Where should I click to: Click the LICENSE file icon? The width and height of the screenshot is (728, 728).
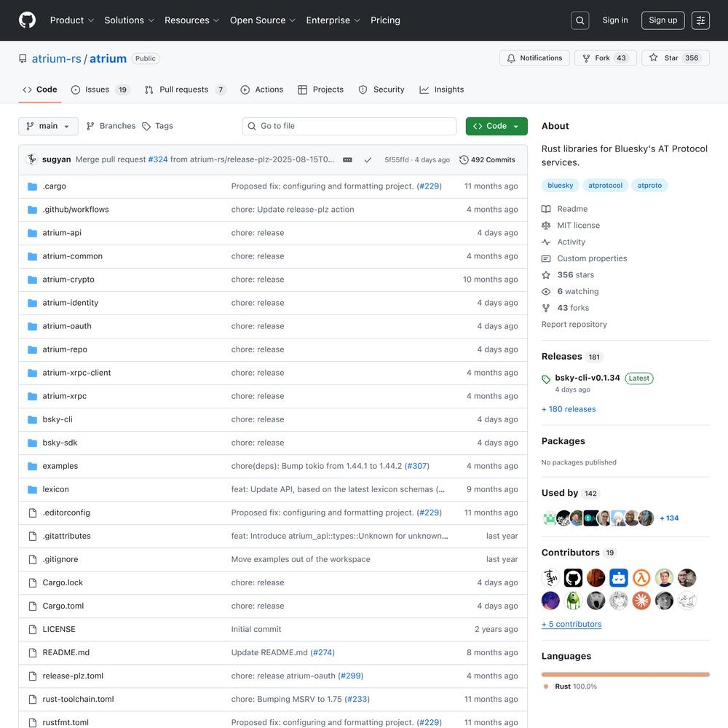pyautogui.click(x=33, y=629)
